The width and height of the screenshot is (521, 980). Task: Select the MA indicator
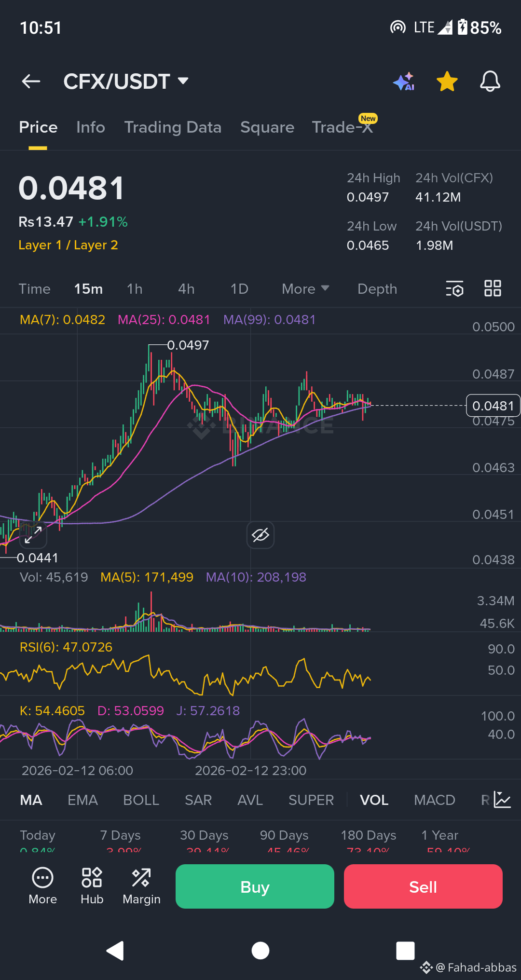pos(31,800)
